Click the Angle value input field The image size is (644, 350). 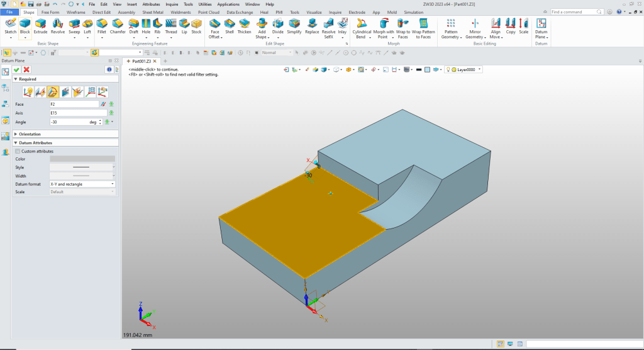68,121
